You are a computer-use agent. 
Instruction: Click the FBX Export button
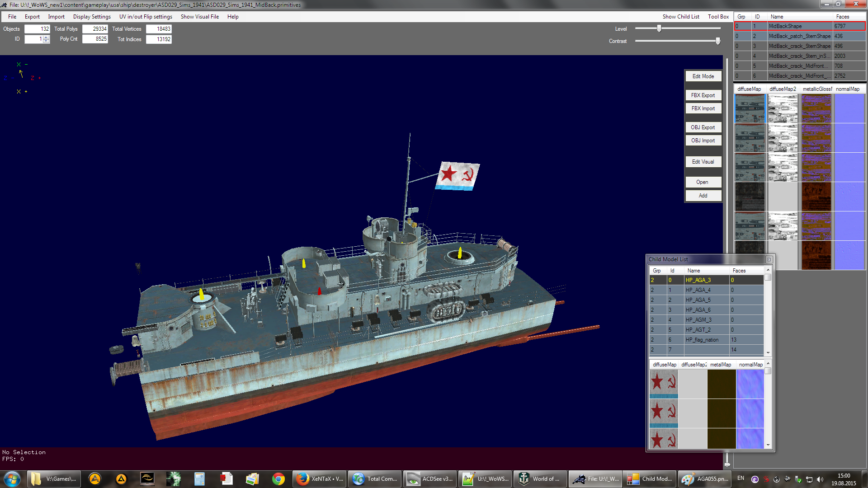tap(703, 95)
